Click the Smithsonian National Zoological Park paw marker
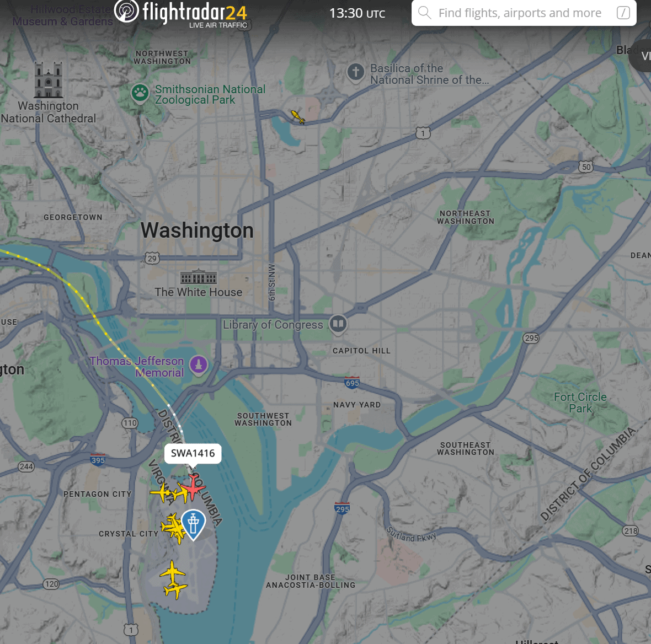This screenshot has width=651, height=644. tap(140, 94)
